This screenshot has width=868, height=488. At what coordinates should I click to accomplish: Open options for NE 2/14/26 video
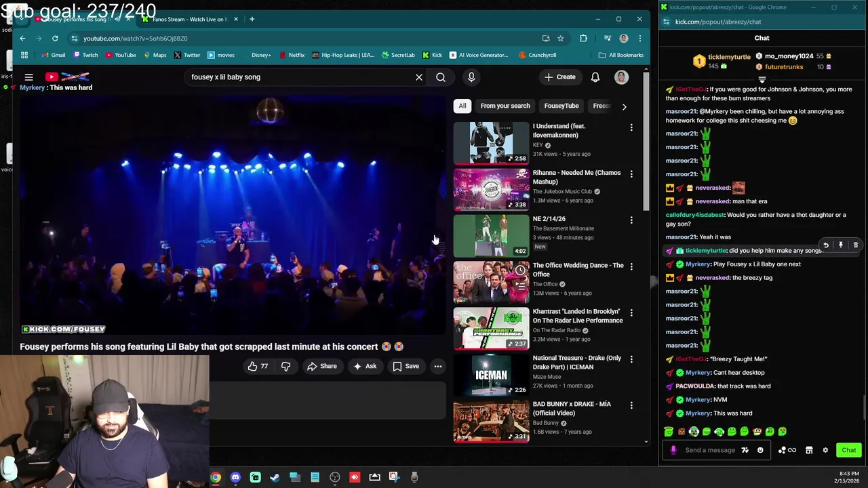tap(631, 220)
